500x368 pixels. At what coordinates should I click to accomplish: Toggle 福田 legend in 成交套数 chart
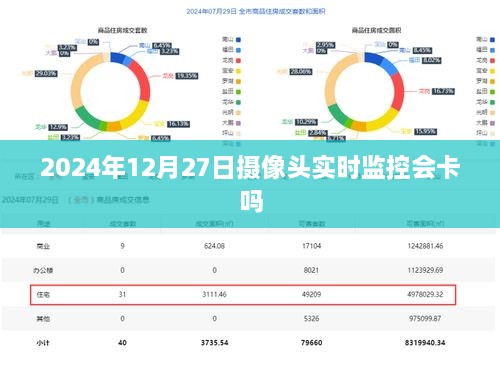[x=232, y=50]
